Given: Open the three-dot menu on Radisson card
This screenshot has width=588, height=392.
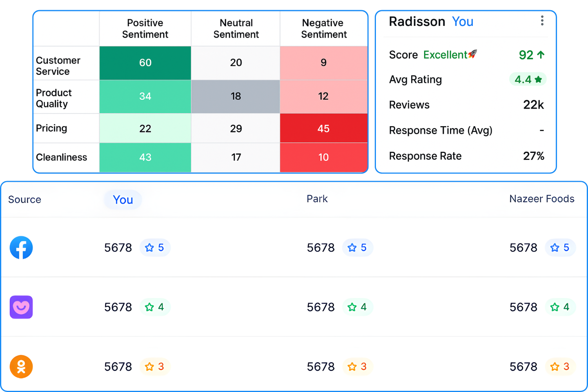Looking at the screenshot, I should (x=542, y=21).
